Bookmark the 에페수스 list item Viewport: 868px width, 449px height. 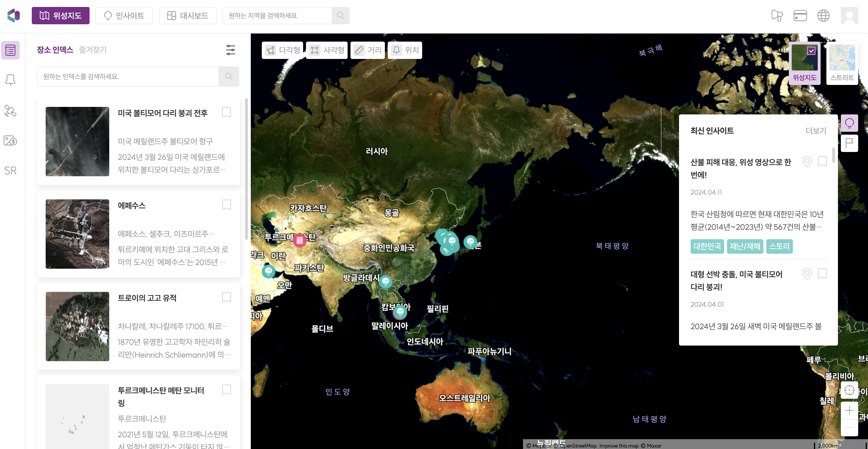[227, 205]
